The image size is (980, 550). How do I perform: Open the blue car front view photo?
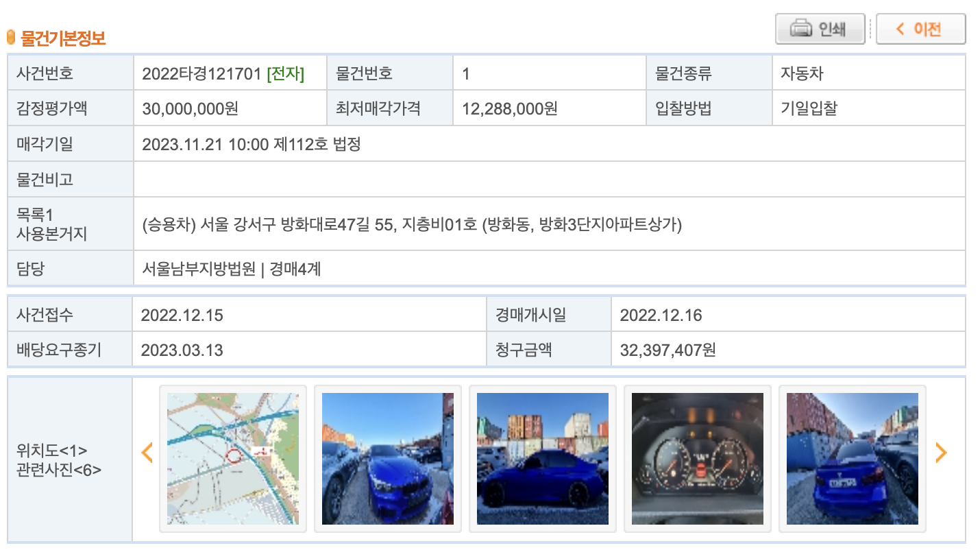[x=388, y=459]
